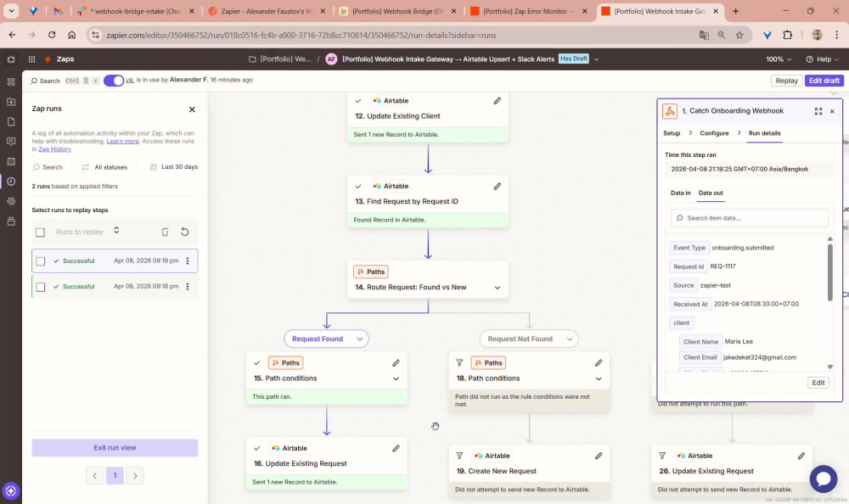Click the Search field in Zap runs
The width and height of the screenshot is (849, 504).
(48, 167)
